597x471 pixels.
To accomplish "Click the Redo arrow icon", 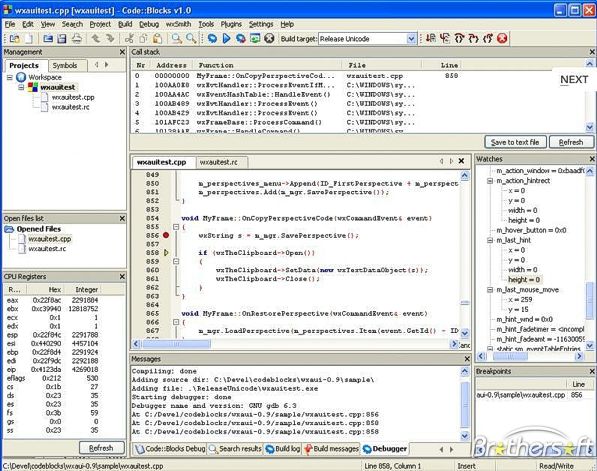I will coord(110,38).
